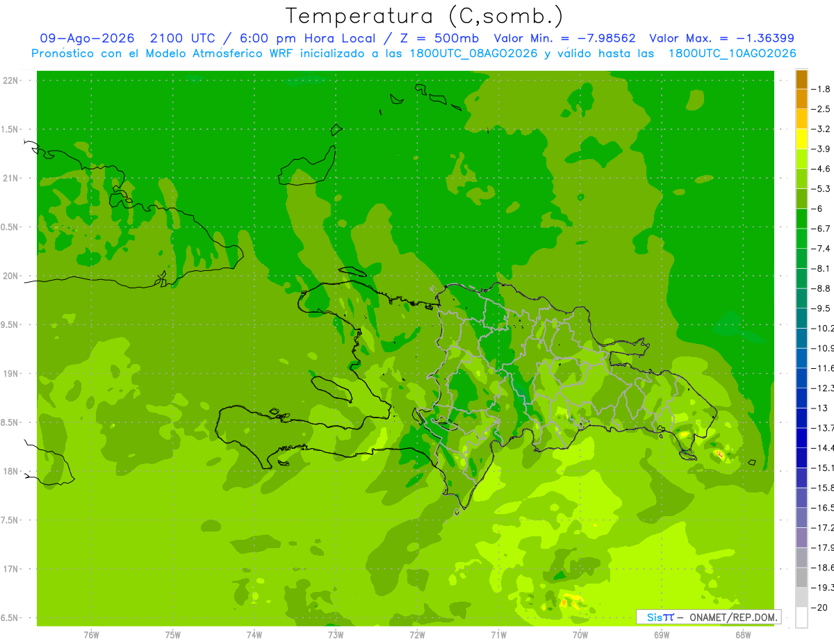Click the '-5.3' colorbar value
Image resolution: width=834 pixels, height=644 pixels.
click(821, 188)
